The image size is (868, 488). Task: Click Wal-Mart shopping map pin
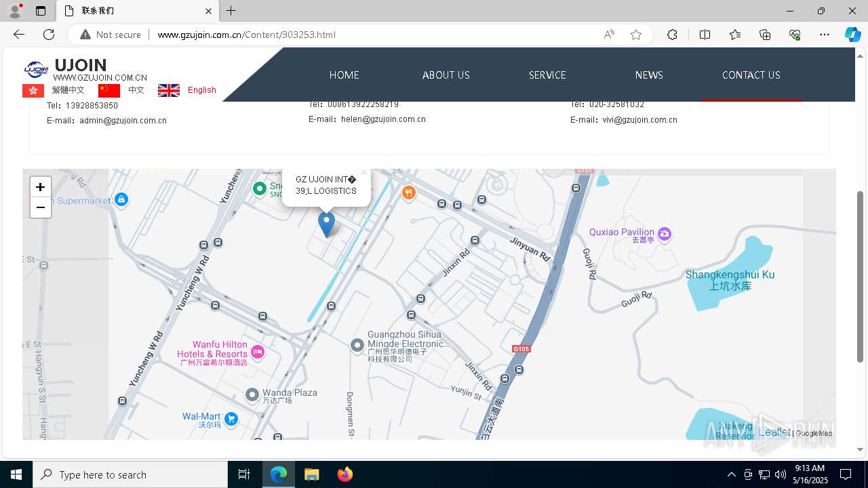pyautogui.click(x=231, y=419)
